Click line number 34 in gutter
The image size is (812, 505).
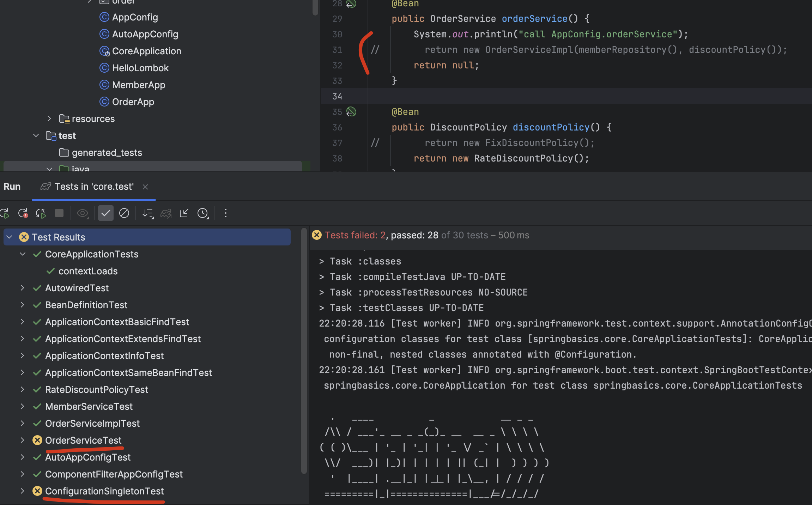pos(337,97)
